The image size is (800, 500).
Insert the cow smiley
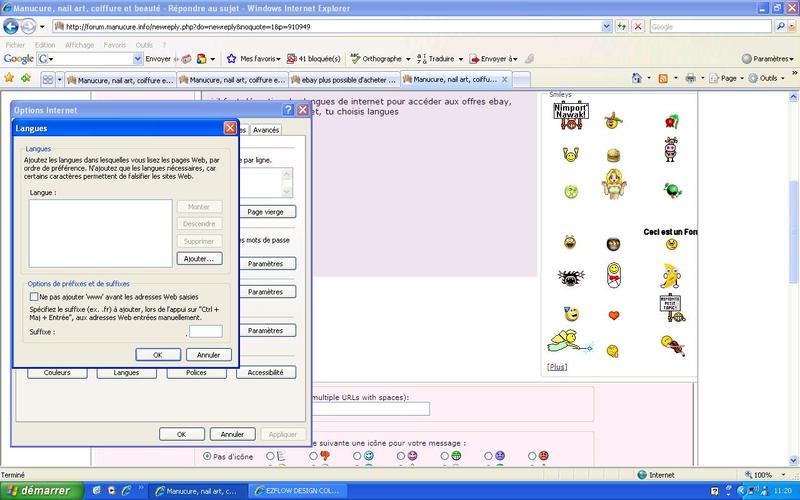[669, 151]
